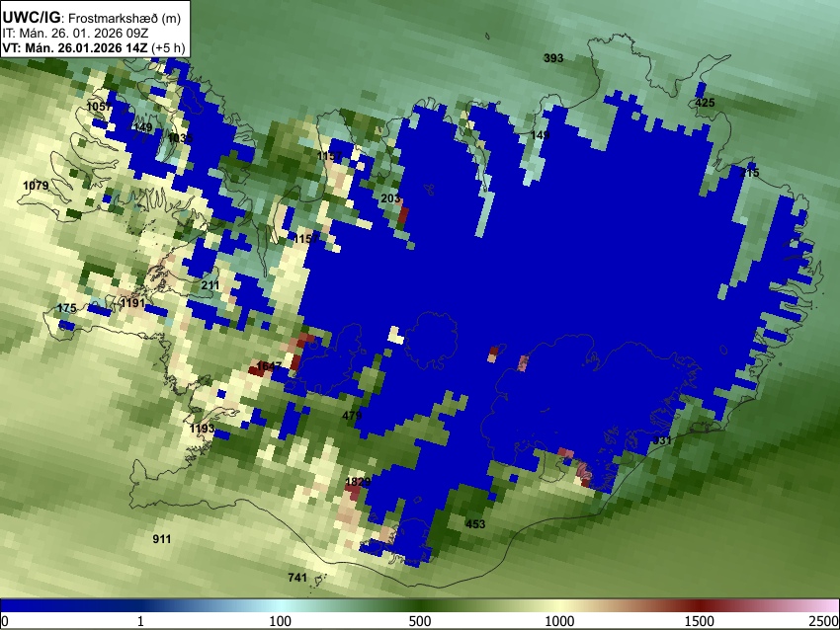This screenshot has width=840, height=630.
Task: Click the map value 1647
Action: click(x=269, y=366)
